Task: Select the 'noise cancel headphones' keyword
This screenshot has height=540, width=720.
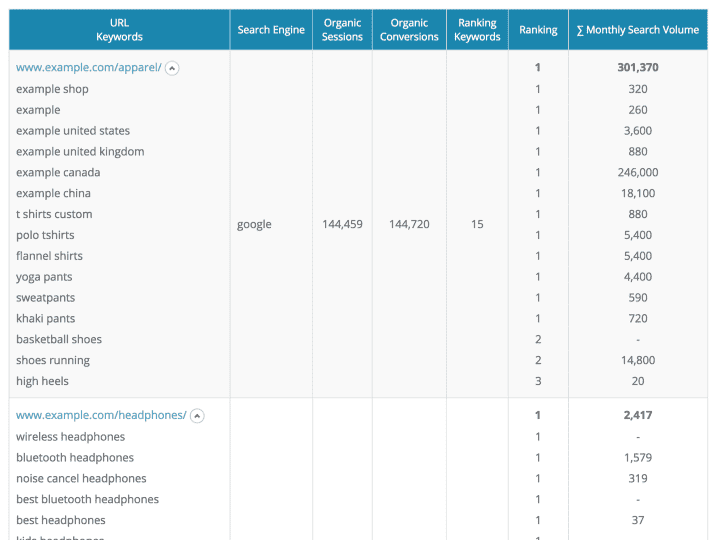Action: coord(81,479)
